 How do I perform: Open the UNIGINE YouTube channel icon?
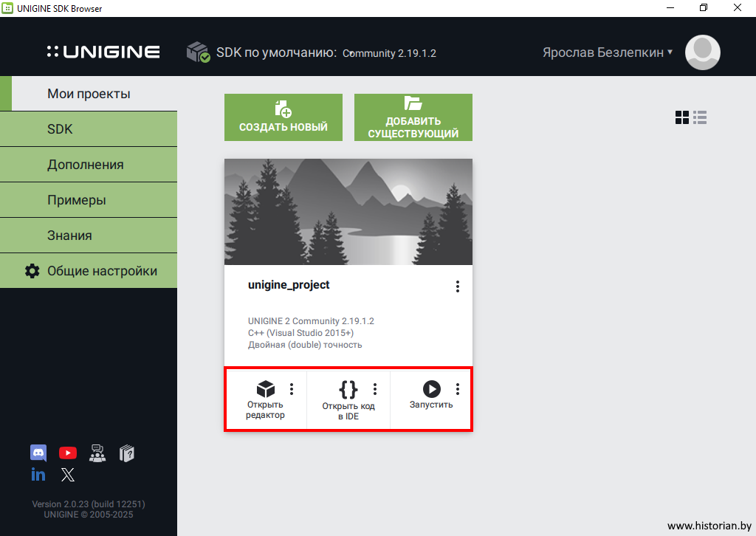coord(68,453)
